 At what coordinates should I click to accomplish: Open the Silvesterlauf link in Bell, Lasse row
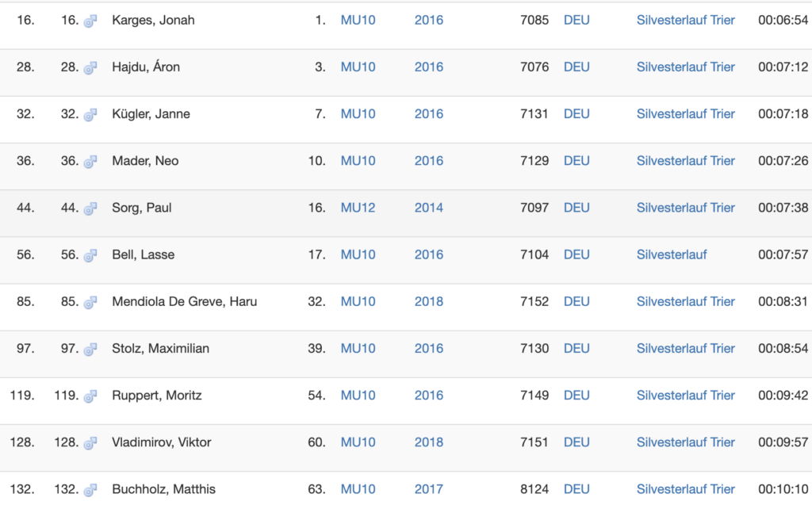(x=672, y=254)
